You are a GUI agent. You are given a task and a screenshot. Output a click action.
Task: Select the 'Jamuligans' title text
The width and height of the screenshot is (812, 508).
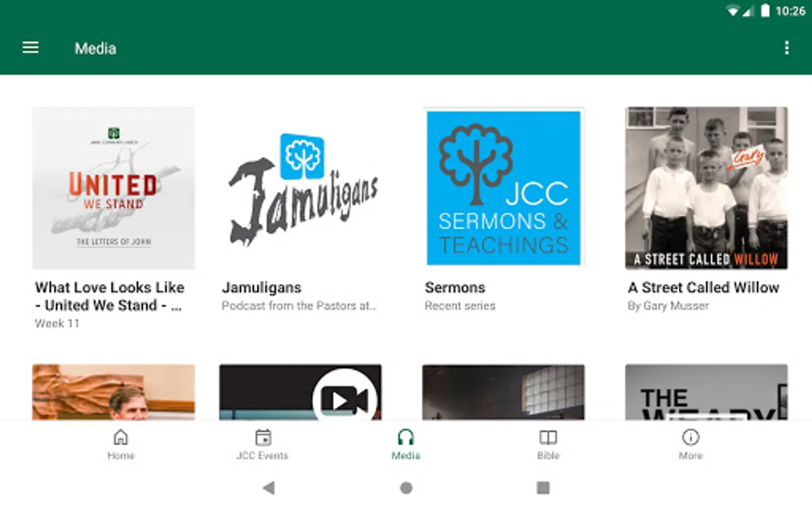(262, 287)
